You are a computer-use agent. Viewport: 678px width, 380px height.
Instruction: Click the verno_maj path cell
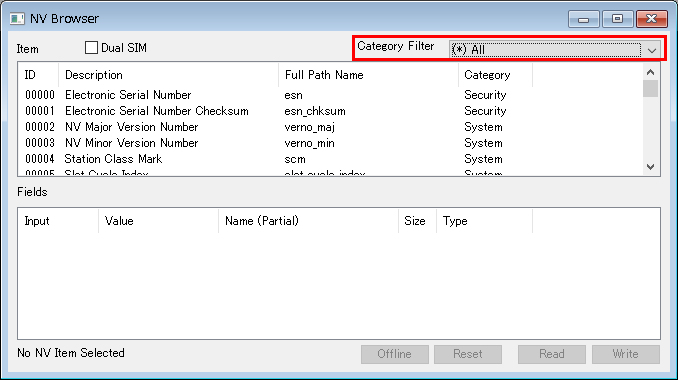pos(310,127)
